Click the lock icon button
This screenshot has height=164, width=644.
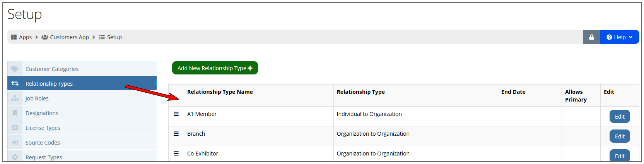pos(591,37)
